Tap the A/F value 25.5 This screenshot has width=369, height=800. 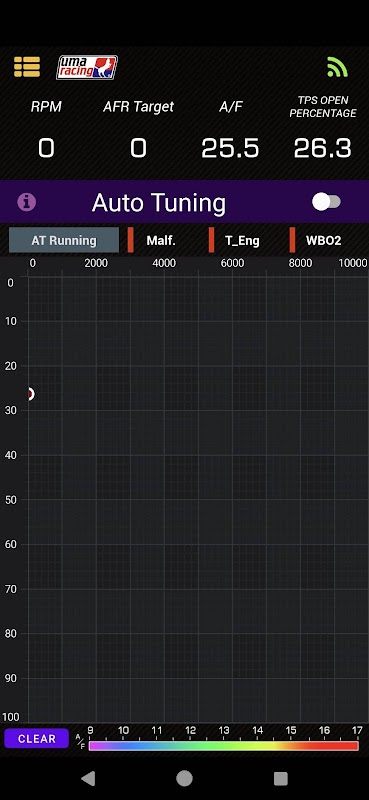tap(230, 148)
